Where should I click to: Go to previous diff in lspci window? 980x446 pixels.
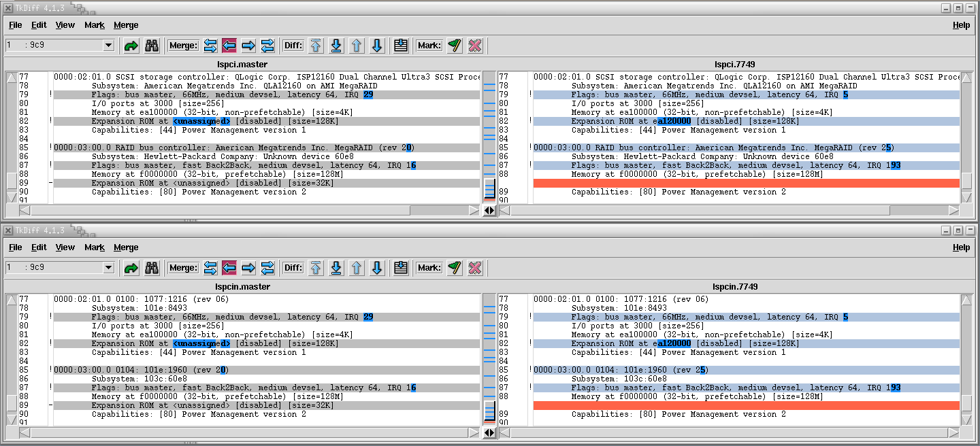357,46
